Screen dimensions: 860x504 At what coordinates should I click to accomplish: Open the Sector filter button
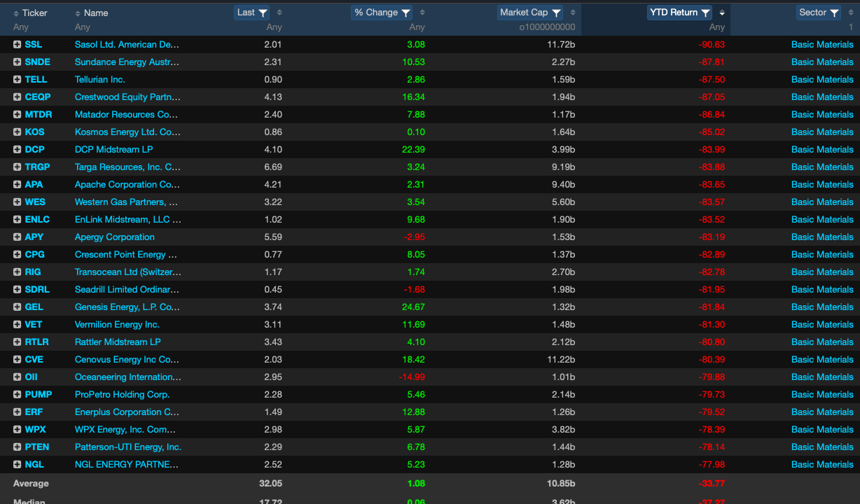pyautogui.click(x=819, y=13)
